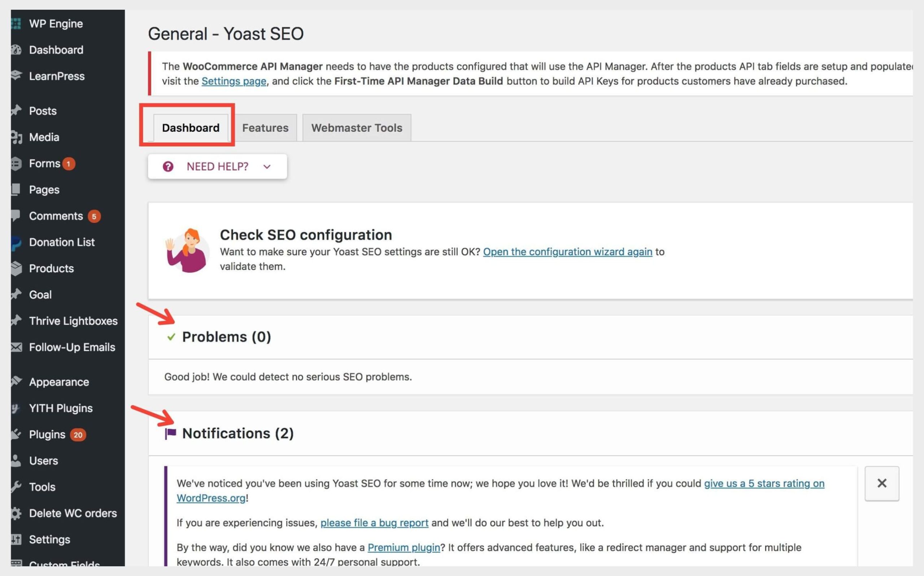924x576 pixels.
Task: Click the Posts pin icon
Action: [16, 110]
